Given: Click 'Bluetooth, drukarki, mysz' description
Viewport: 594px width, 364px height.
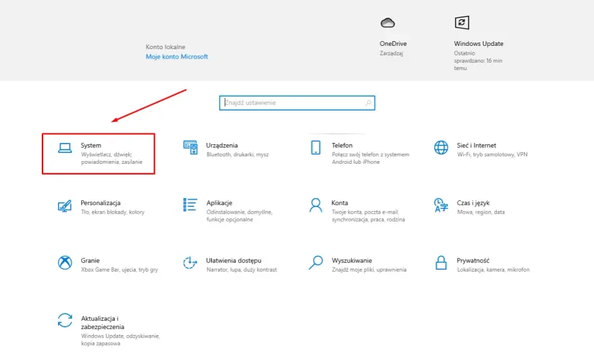Looking at the screenshot, I should tap(238, 154).
